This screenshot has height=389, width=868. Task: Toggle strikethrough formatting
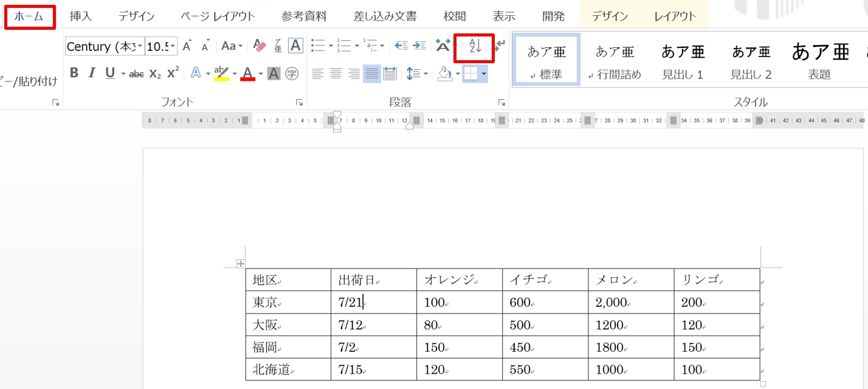[x=137, y=74]
